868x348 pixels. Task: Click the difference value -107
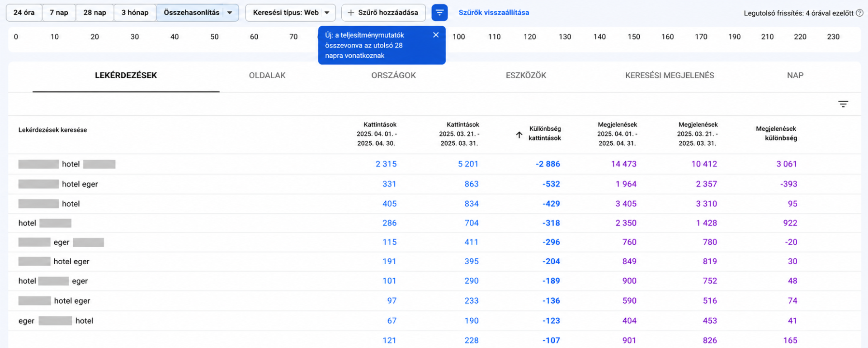[551, 340]
